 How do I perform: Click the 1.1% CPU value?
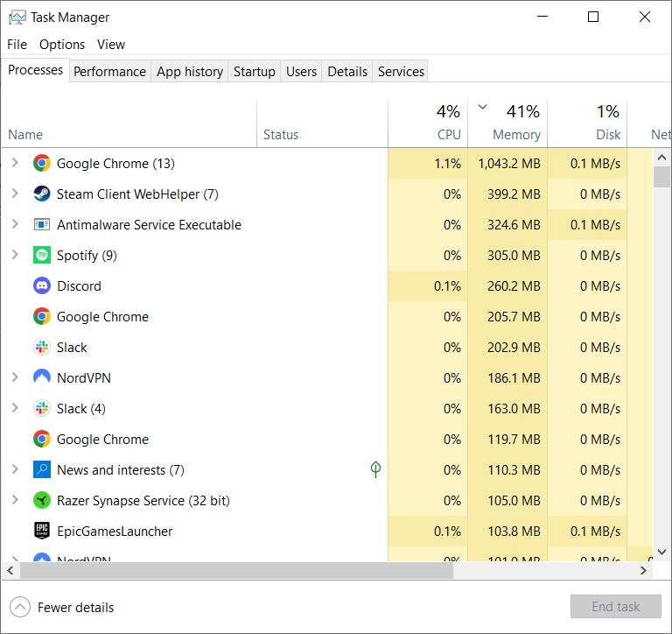(448, 164)
